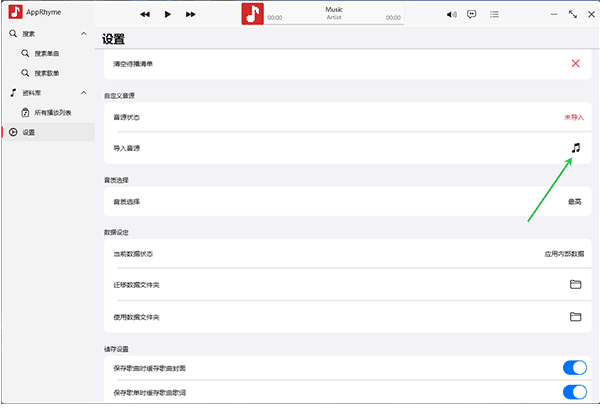Click the red album cover thumbnail
600x410 pixels.
253,14
